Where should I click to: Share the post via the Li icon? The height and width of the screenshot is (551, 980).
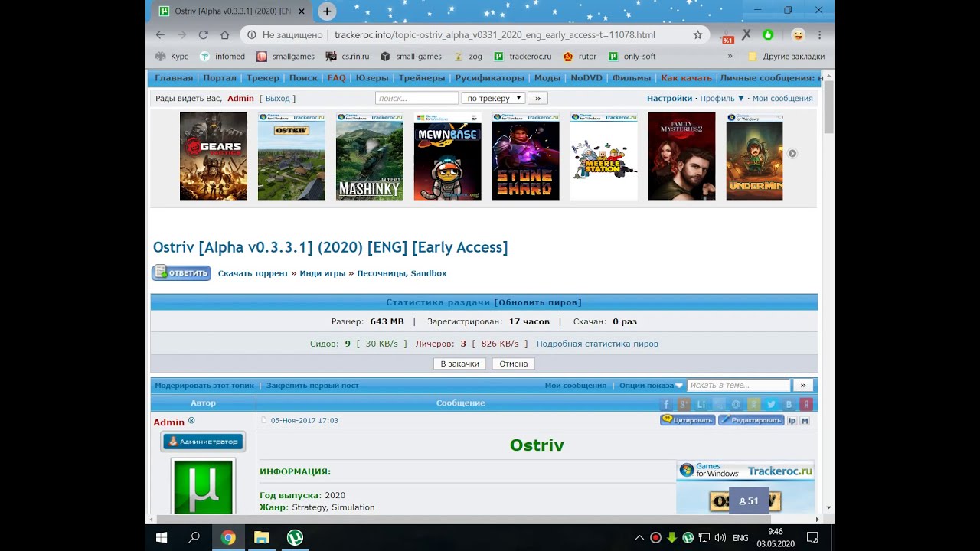[701, 404]
